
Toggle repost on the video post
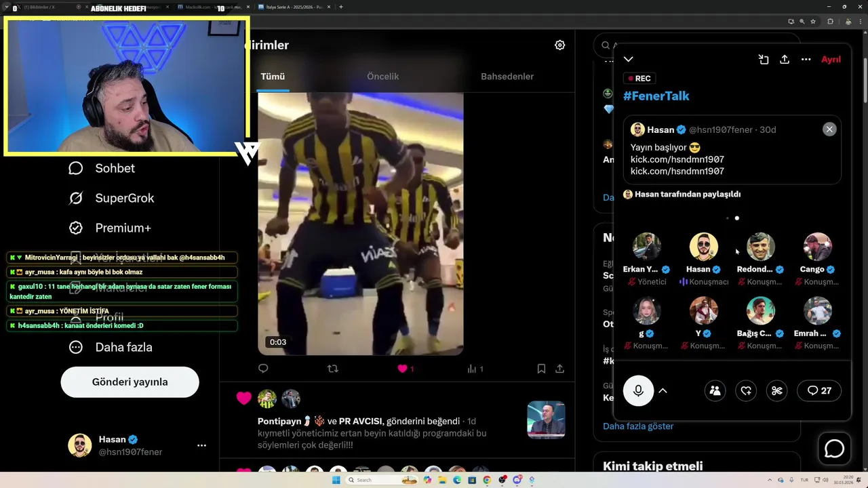(x=332, y=369)
